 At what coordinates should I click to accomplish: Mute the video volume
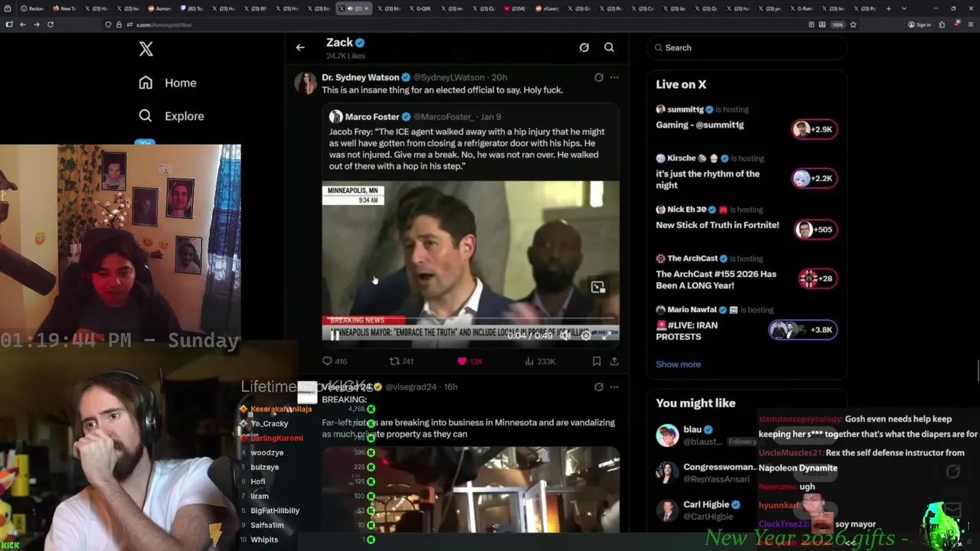pos(565,335)
